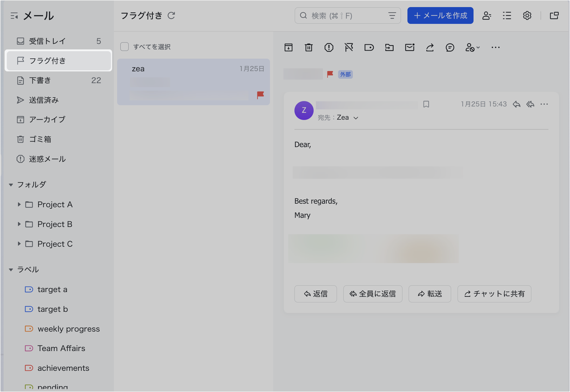The width and height of the screenshot is (570, 392).
Task: Check the すべてを選択 checkbox
Action: [x=125, y=47]
